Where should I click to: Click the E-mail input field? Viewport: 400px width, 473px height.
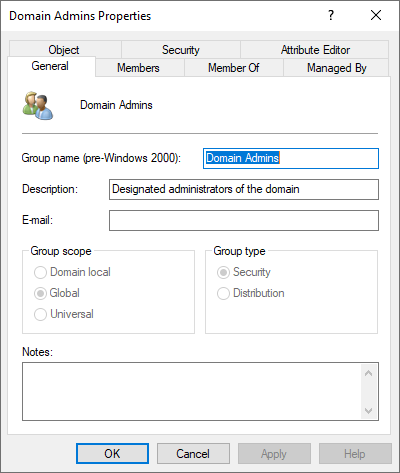coord(244,220)
